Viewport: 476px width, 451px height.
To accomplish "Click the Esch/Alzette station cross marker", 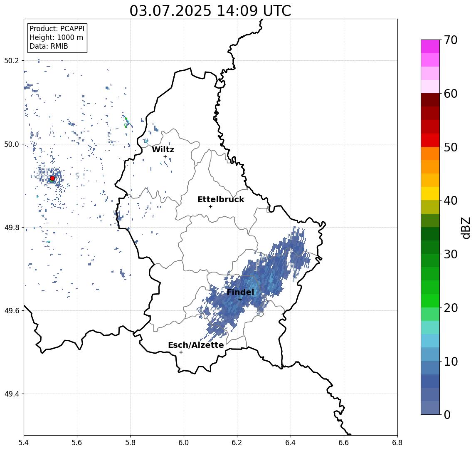I will [x=181, y=352].
